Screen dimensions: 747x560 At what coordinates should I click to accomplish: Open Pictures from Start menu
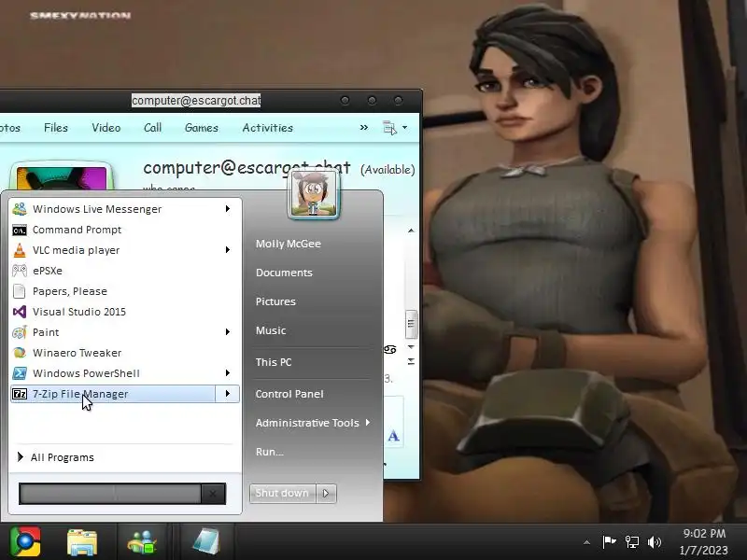275,301
